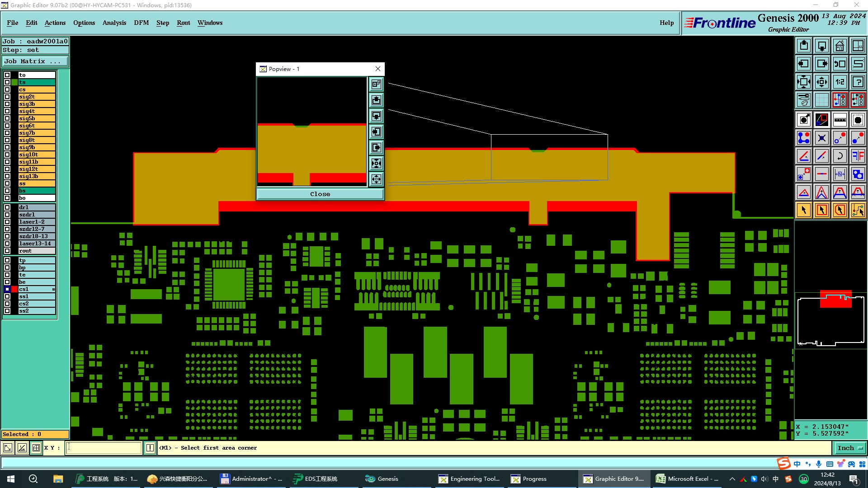Viewport: 868px width, 488px height.
Task: Toggle the checkbox for layer sig2t
Action: 7,97
